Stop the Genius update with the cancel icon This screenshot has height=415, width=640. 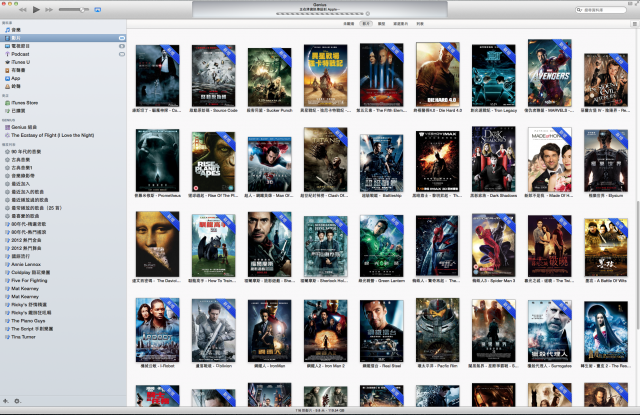tap(367, 13)
